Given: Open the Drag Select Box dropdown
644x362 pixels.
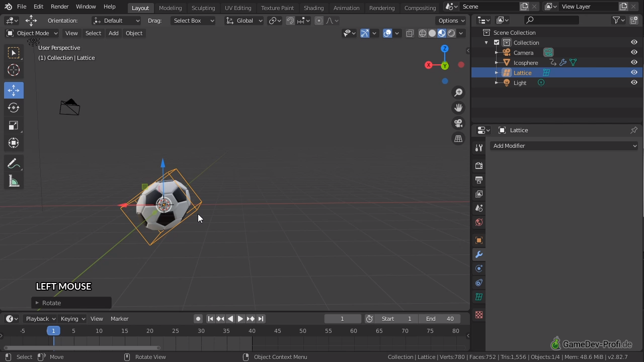Looking at the screenshot, I should point(193,21).
